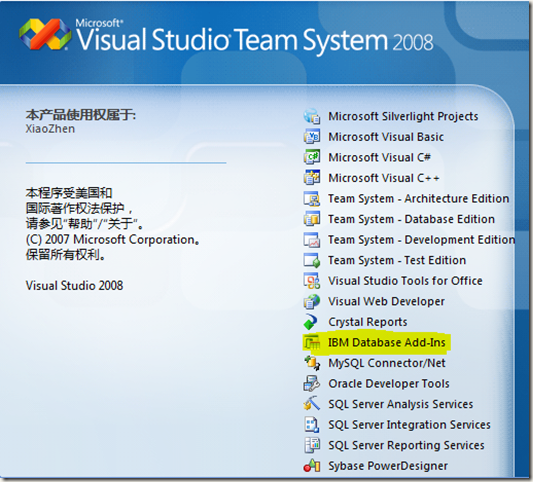Click the Sybase PowerDesigner icon

point(312,466)
